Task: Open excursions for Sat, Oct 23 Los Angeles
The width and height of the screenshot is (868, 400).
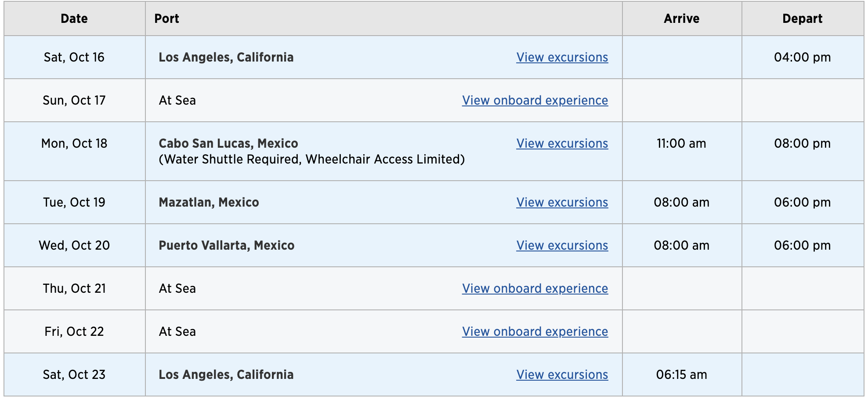Action: [562, 375]
